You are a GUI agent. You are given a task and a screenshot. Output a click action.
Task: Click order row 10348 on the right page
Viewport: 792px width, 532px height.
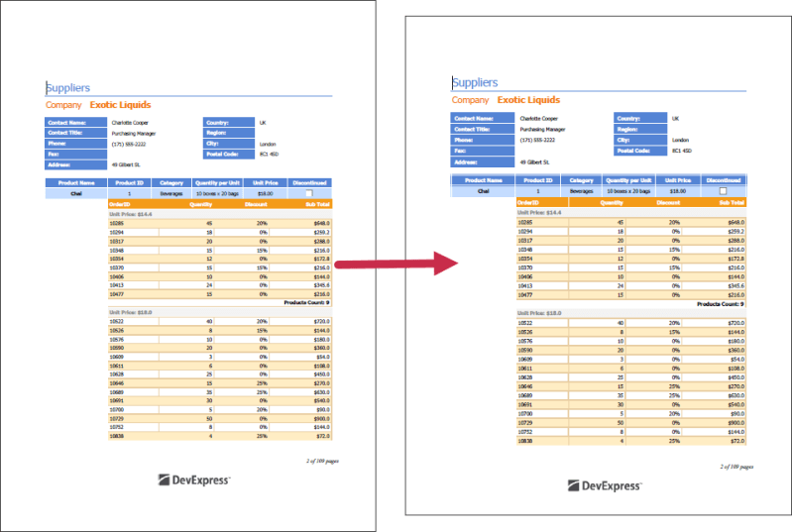click(x=630, y=250)
